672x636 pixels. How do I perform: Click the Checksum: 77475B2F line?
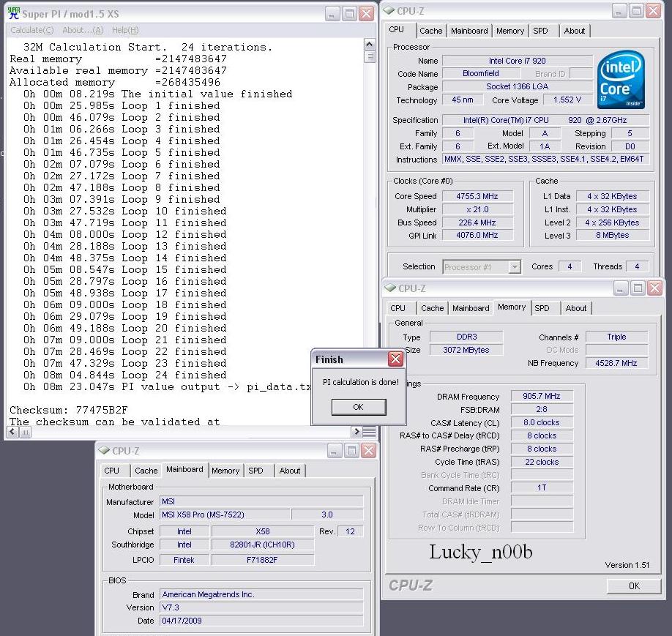(69, 410)
